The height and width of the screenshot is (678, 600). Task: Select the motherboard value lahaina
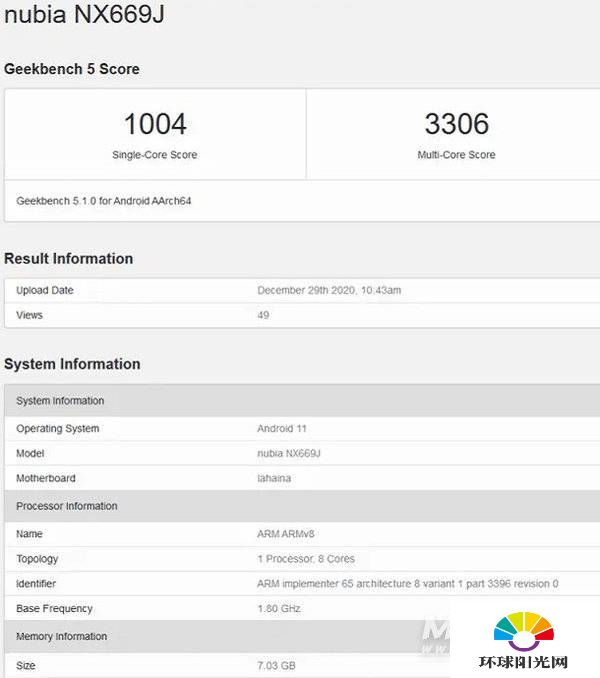274,478
